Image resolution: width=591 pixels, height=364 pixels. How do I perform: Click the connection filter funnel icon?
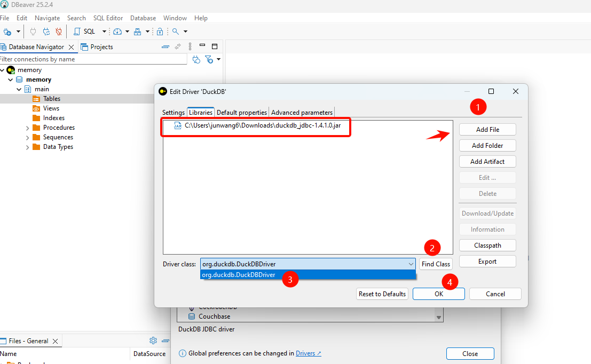pyautogui.click(x=209, y=59)
